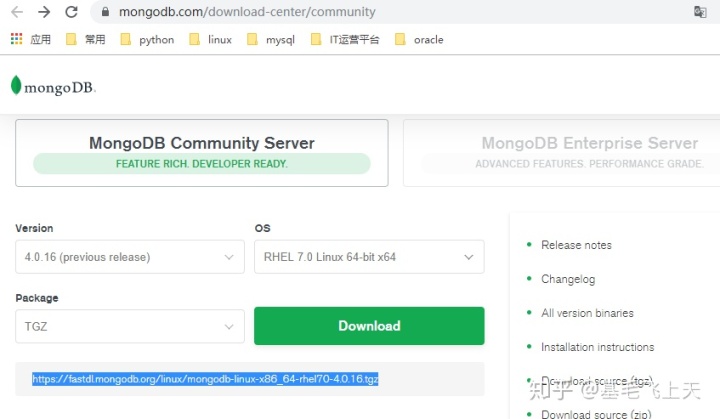Open the Release notes link

pos(576,245)
